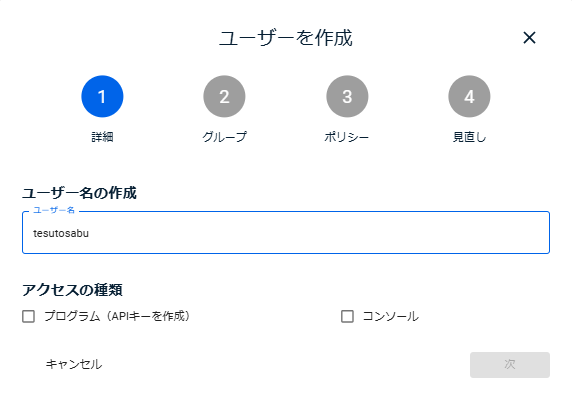Screen dimensions: 572x398
Task: Select step 3 circle icon
Action: point(347,96)
